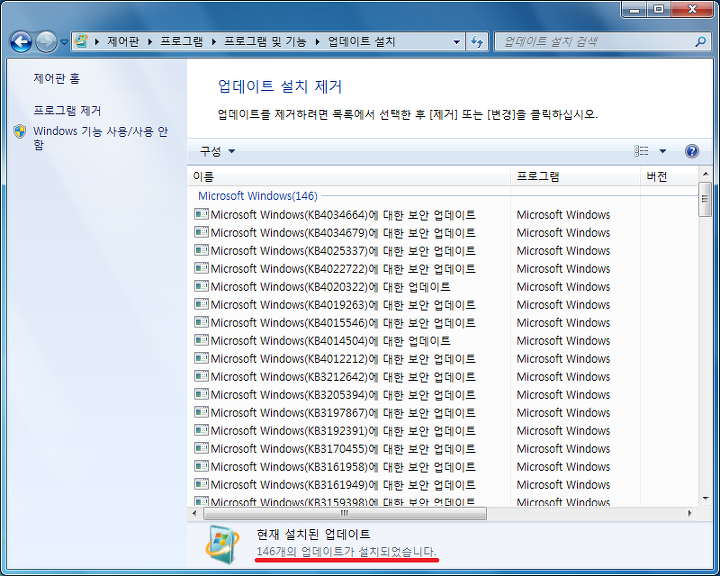This screenshot has width=720, height=576.
Task: Click the update icon of KB4012212 row
Action: point(201,358)
